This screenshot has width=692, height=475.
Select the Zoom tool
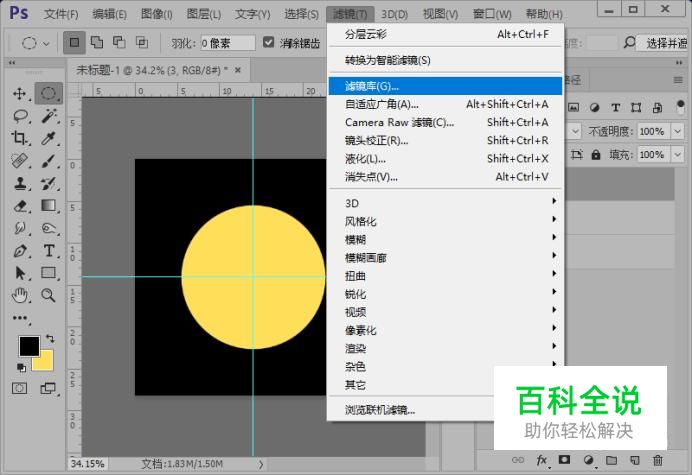[49, 295]
